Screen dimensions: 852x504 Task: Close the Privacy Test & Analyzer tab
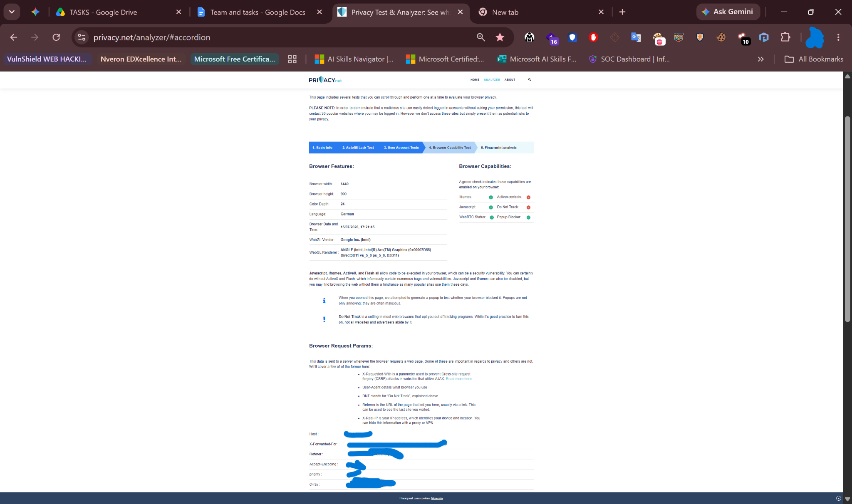(460, 12)
